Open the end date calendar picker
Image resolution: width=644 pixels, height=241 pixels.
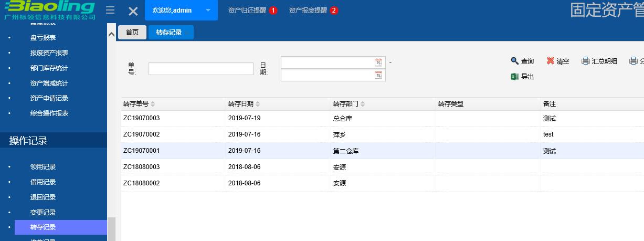tap(378, 75)
